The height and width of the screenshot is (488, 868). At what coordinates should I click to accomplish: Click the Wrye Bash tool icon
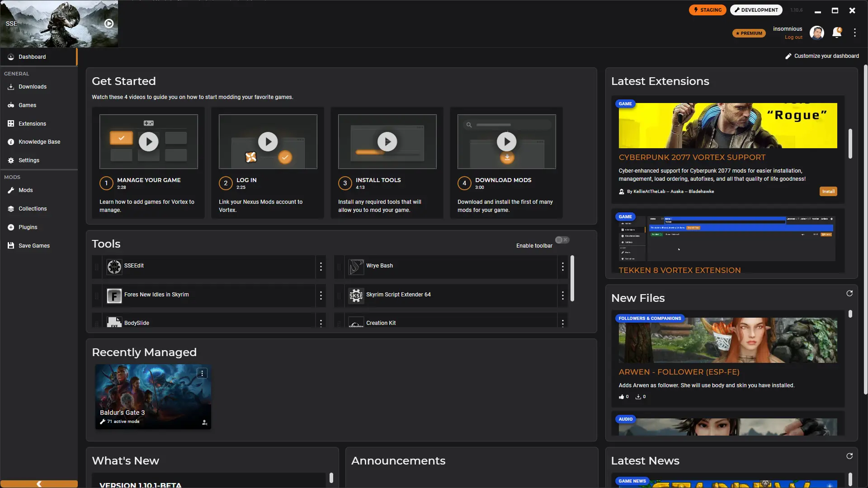coord(356,267)
